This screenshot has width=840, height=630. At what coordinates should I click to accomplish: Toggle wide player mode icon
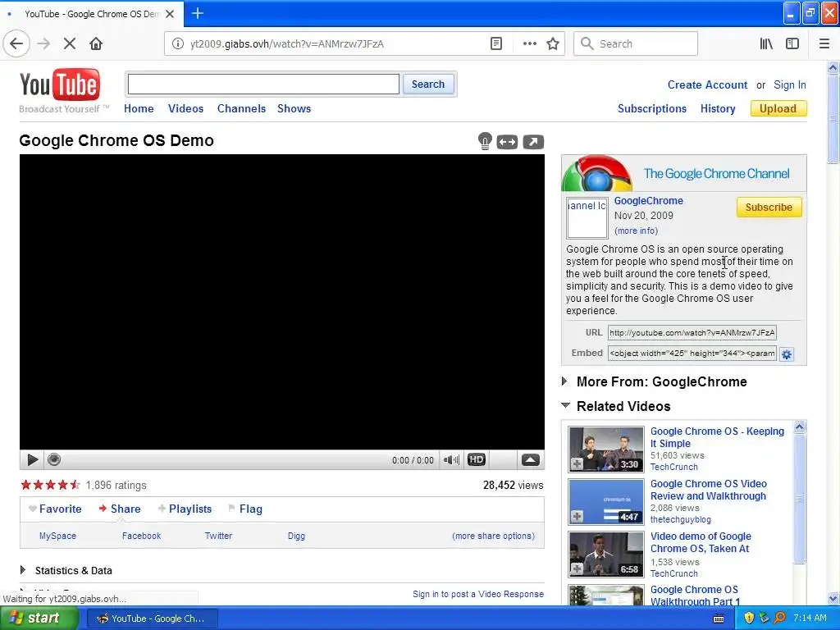507,142
